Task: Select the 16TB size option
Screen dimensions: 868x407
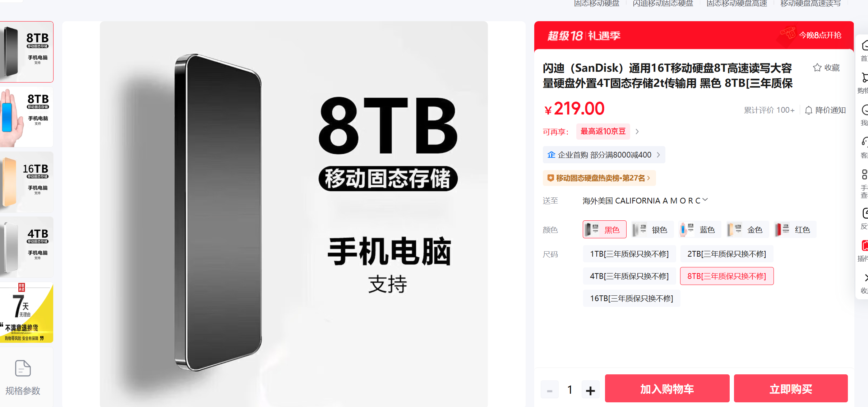Action: (x=631, y=298)
